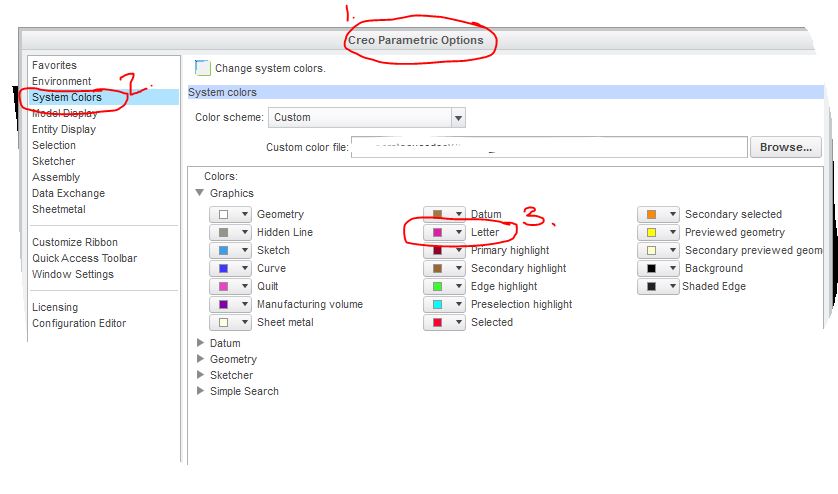Viewport: 838px width, 494px height.
Task: Click the magenta Letter color swatch
Action: tap(437, 233)
